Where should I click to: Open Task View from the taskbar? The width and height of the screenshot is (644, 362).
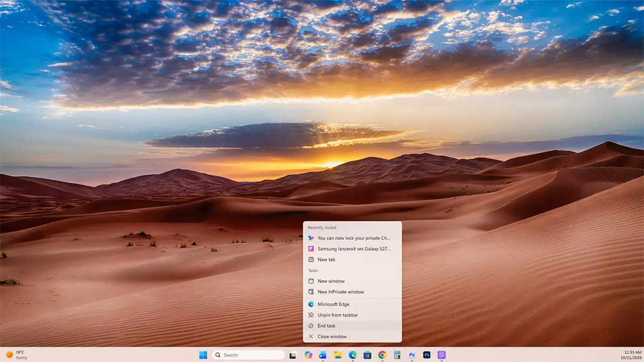click(293, 355)
